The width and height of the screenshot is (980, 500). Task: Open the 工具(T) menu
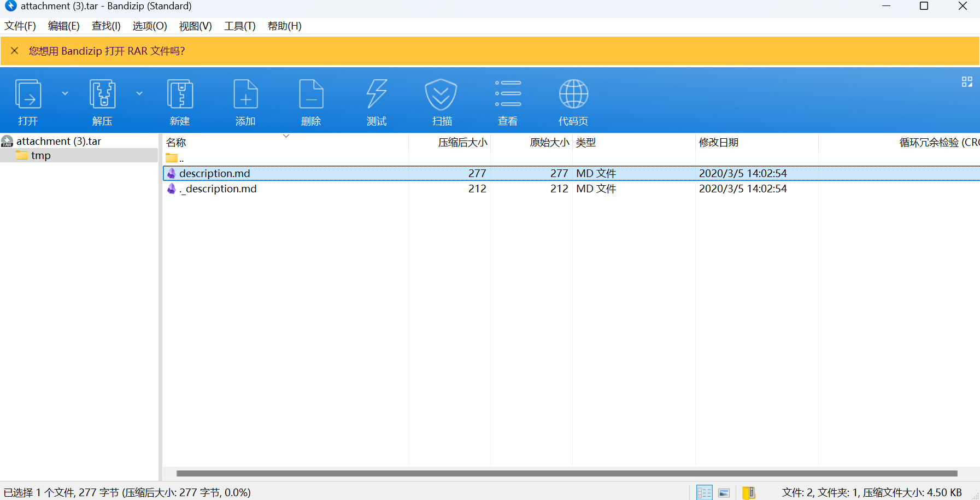(239, 26)
